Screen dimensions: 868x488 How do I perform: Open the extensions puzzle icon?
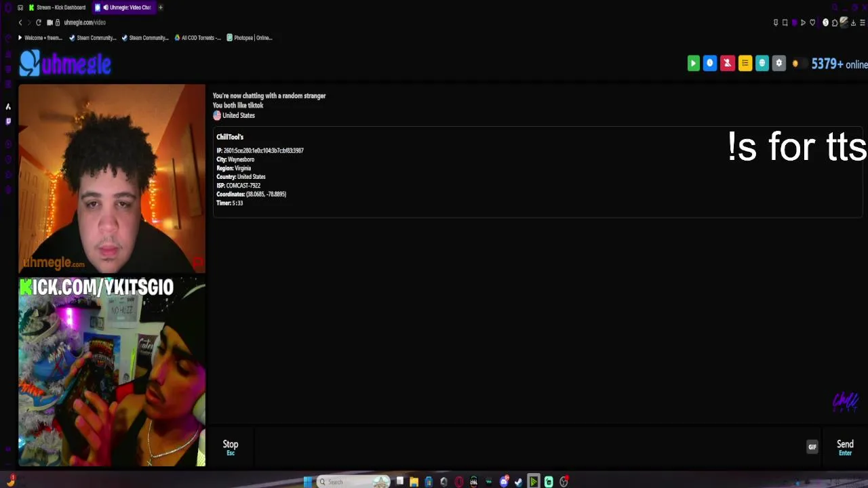click(835, 22)
